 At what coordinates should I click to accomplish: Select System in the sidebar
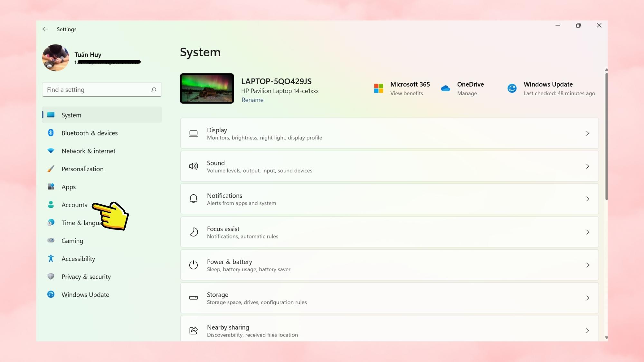102,115
